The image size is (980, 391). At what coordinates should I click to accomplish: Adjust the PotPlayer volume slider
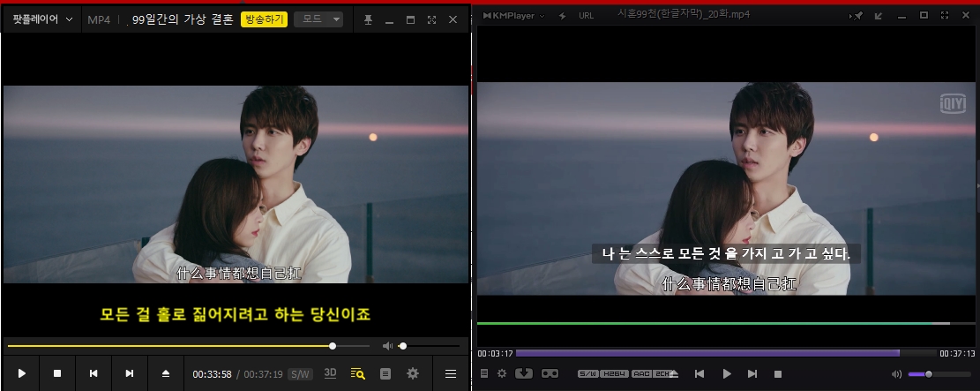pyautogui.click(x=430, y=346)
